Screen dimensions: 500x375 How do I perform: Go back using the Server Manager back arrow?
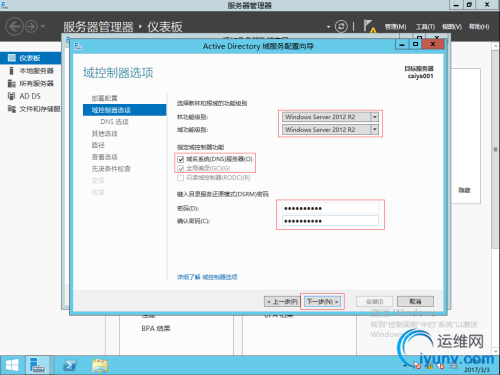(x=15, y=26)
